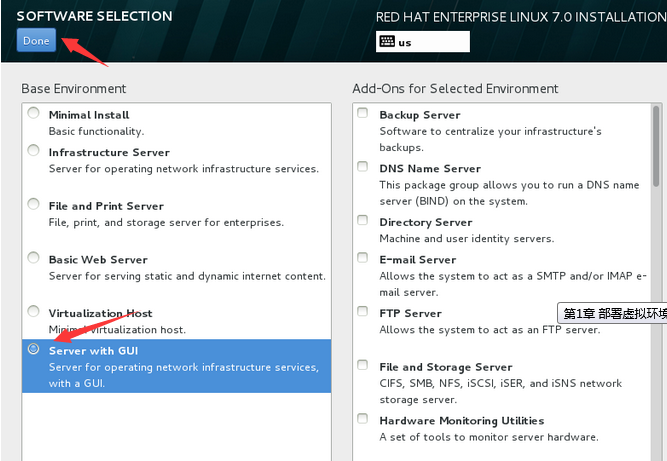Click the 'Basic Web Server' label

coord(98,259)
